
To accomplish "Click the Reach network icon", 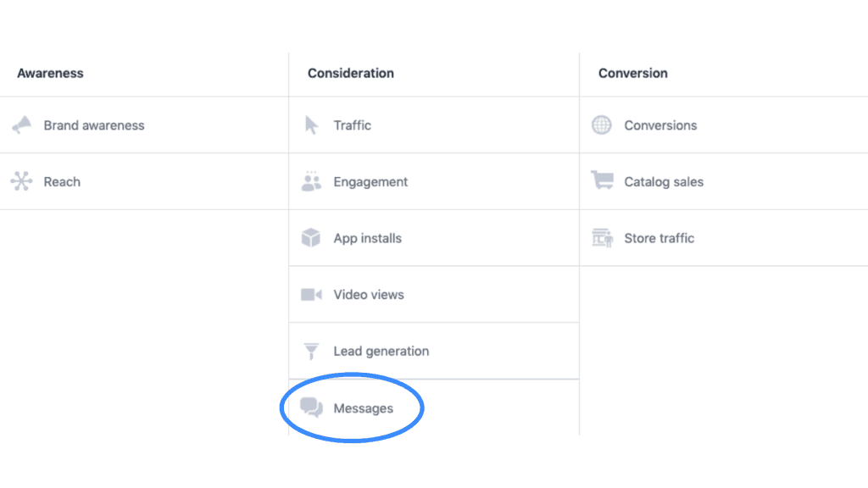I will click(x=21, y=181).
